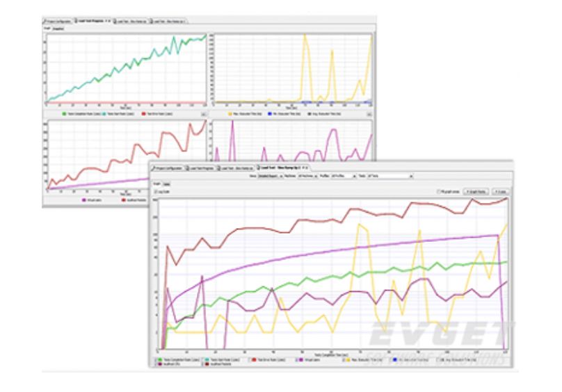Click the Graph sub-tab in front window

pos(156,184)
